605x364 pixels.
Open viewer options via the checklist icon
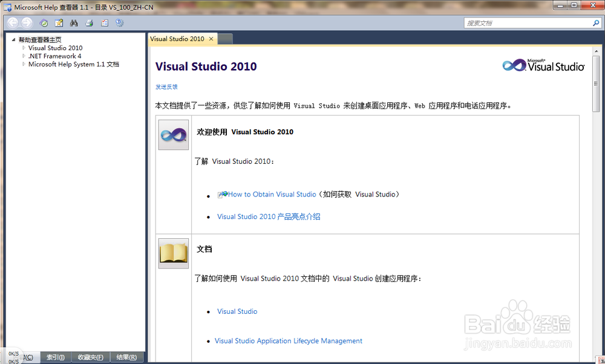point(103,22)
